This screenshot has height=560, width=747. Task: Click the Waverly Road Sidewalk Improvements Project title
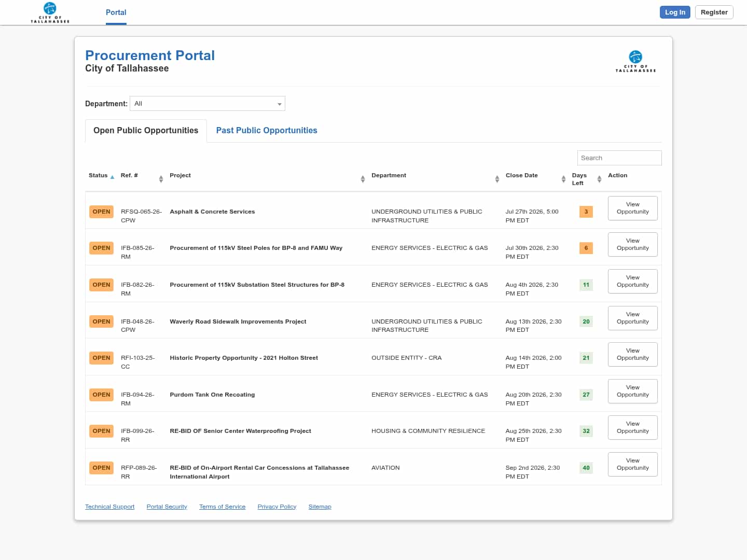point(238,321)
